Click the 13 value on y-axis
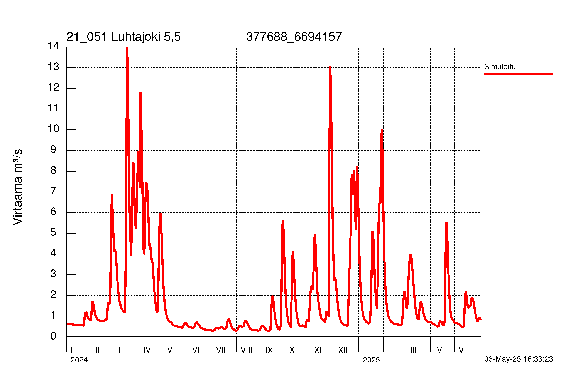 tap(54, 67)
